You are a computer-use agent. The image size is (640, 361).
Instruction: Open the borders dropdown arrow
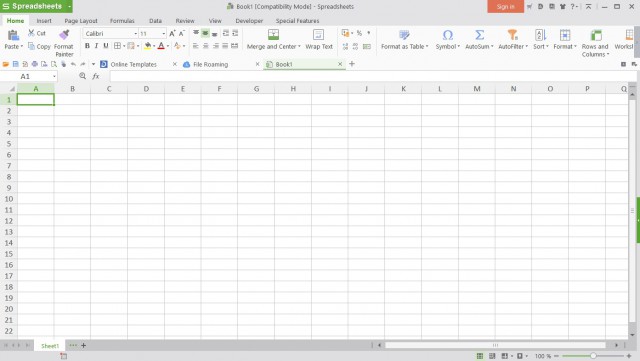[124, 46]
